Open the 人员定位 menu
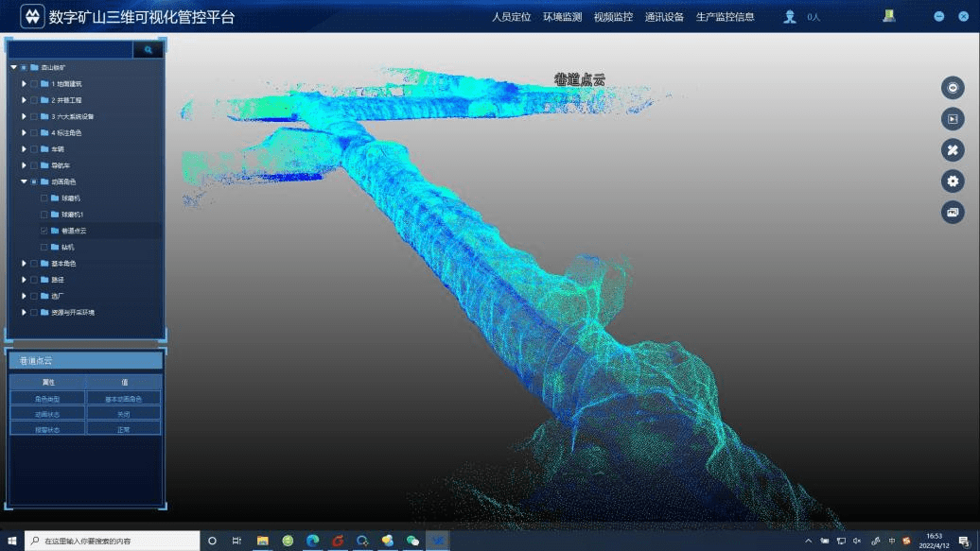980x551 pixels. [511, 17]
